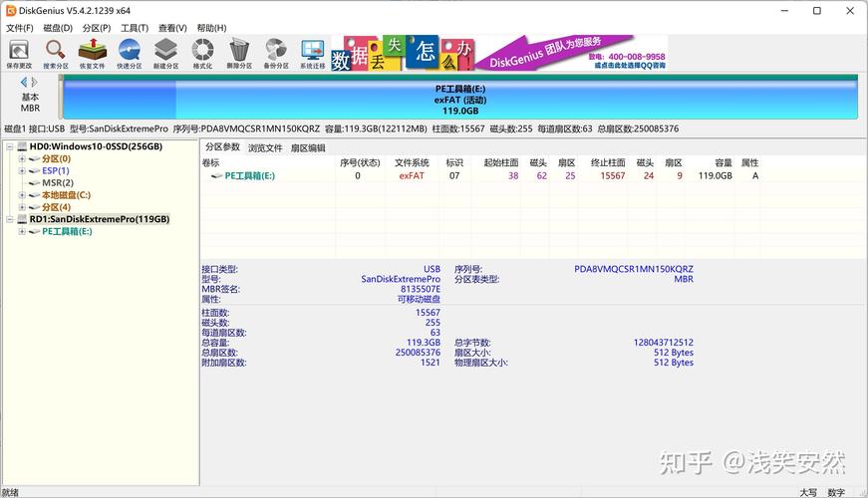Expand the ESP(1) tree node

point(22,171)
